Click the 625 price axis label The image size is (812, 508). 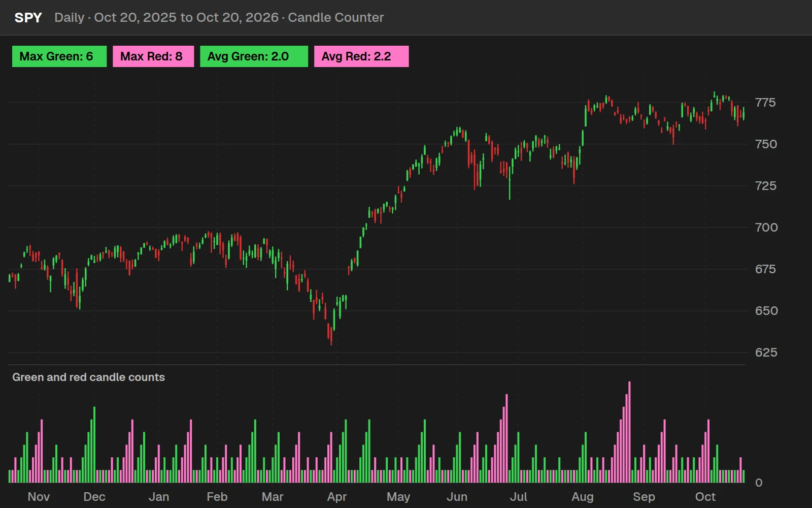tap(766, 353)
